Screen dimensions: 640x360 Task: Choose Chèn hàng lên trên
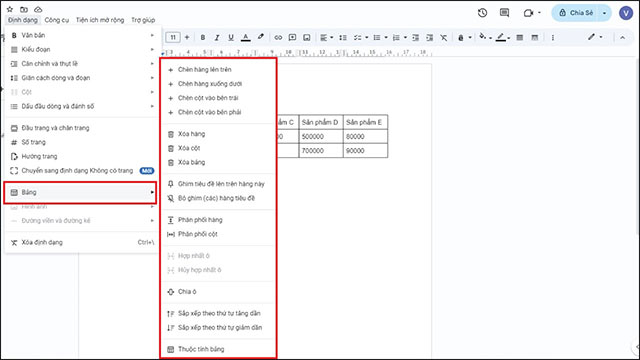pyautogui.click(x=218, y=69)
